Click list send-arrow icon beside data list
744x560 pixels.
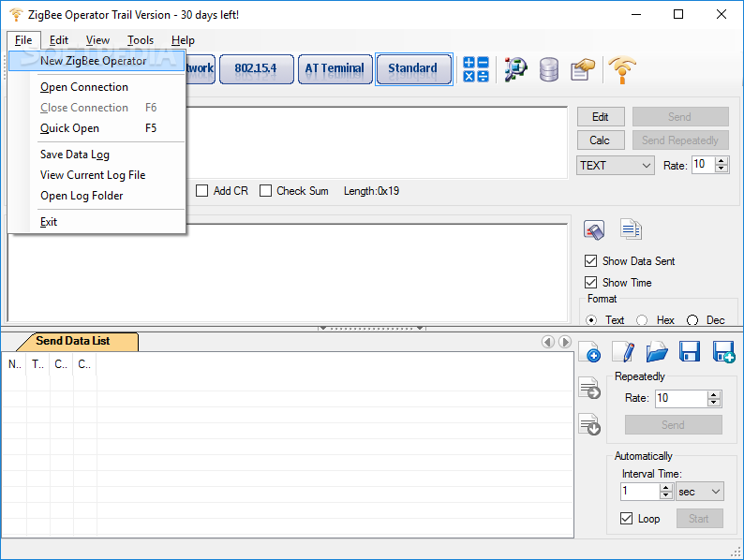(x=589, y=388)
